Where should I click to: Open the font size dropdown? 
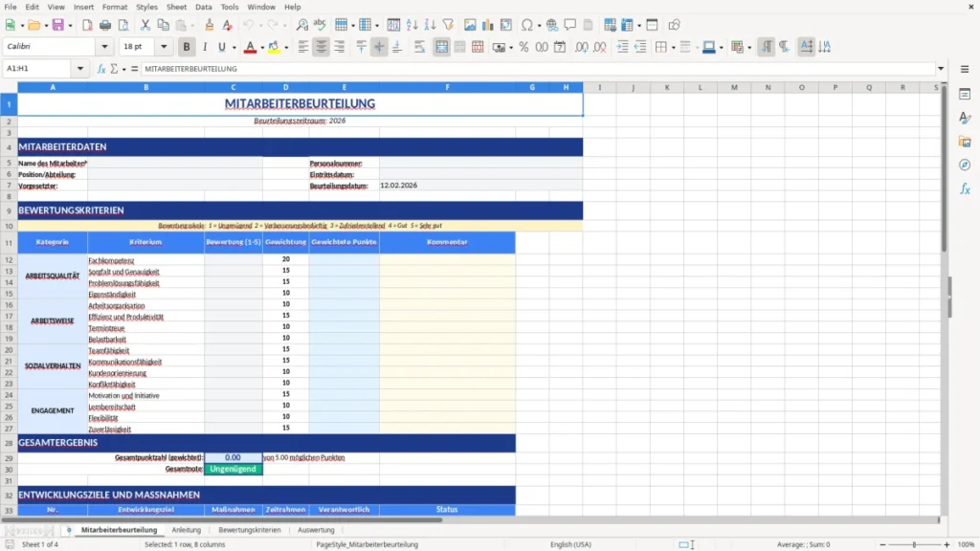point(164,46)
